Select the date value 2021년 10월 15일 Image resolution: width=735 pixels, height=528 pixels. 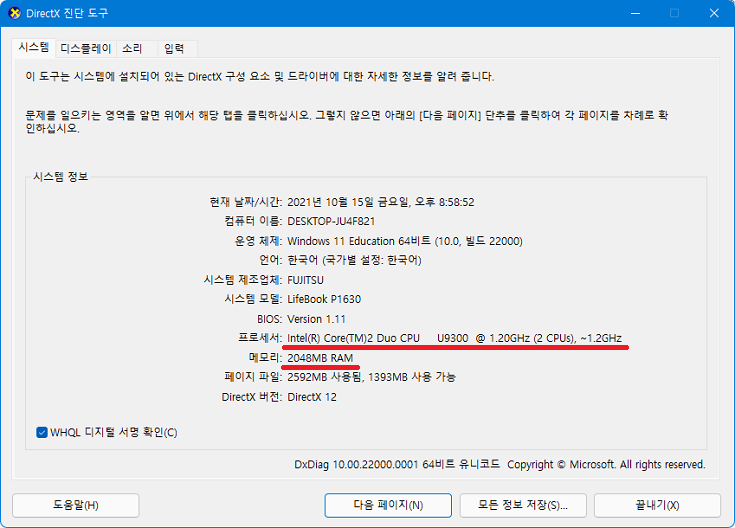coord(332,202)
